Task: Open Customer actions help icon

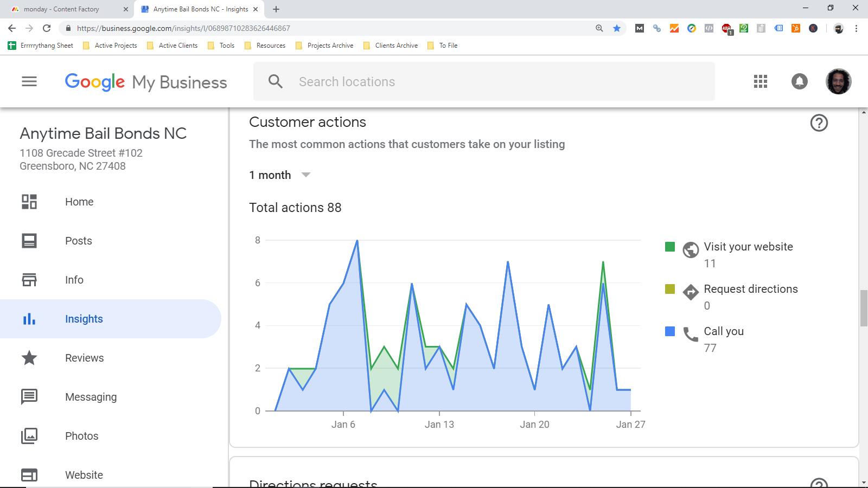Action: (x=819, y=123)
